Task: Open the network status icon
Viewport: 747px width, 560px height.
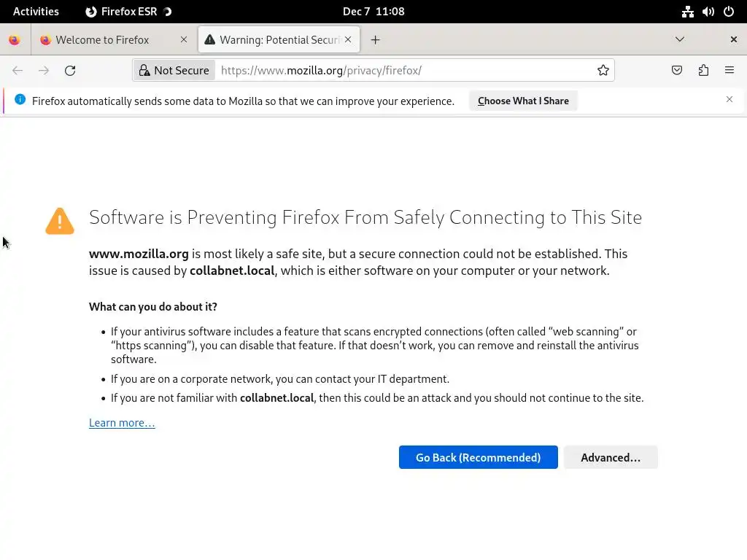Action: click(x=688, y=12)
